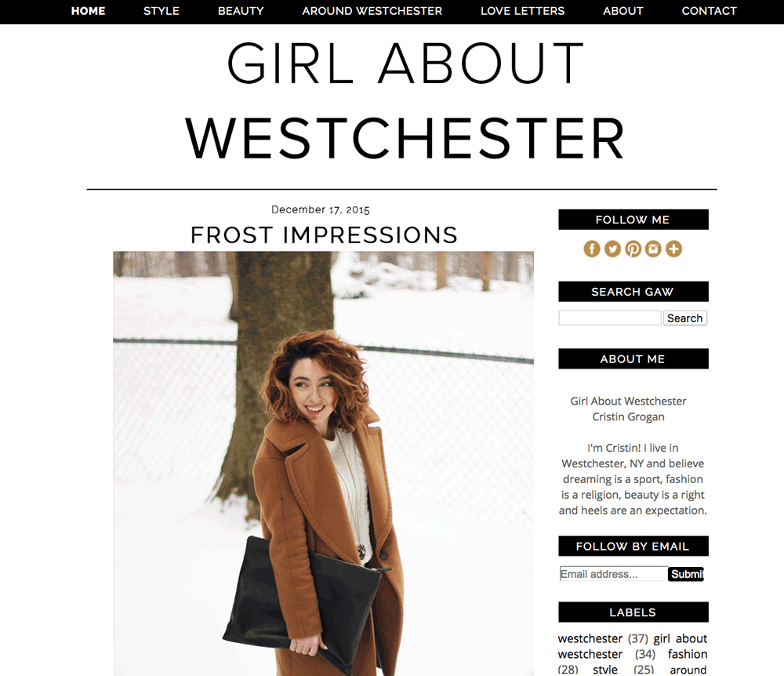784x676 pixels.
Task: Click the gold plus follow icon
Action: coord(673,249)
